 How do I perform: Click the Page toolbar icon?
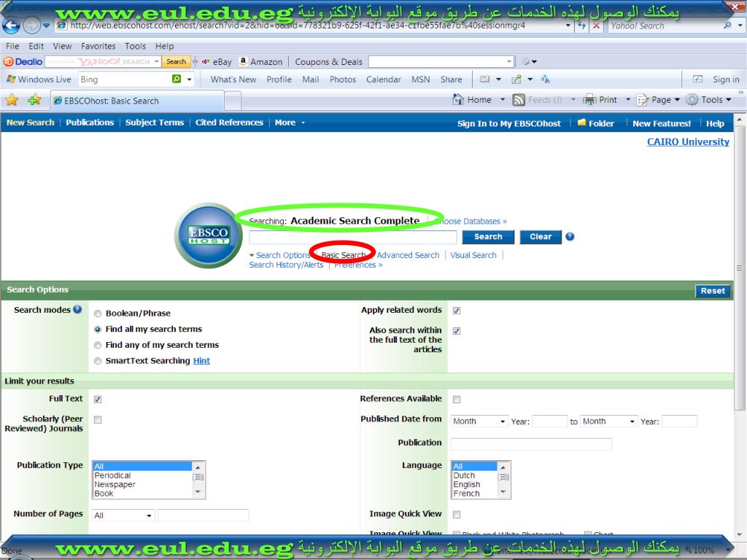(x=643, y=99)
